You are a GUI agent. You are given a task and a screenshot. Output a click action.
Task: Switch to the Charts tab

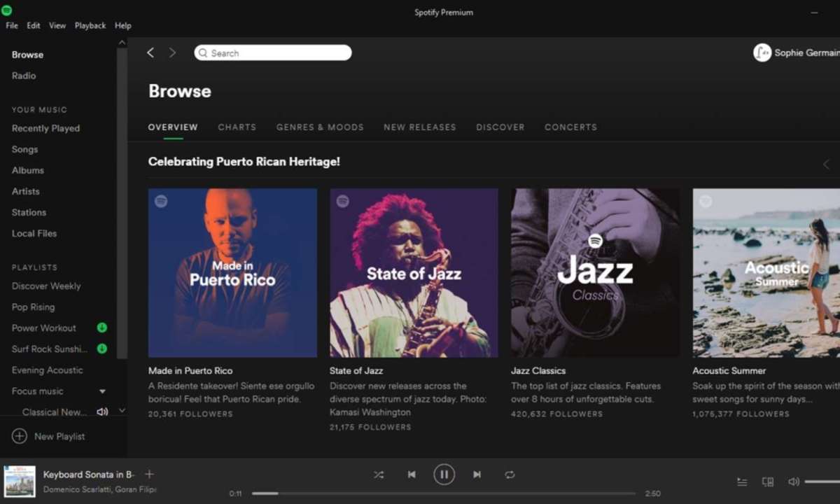237,127
